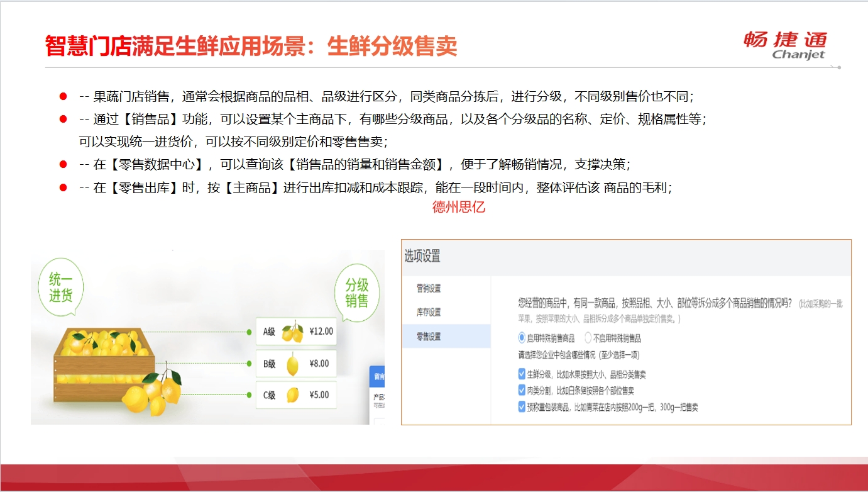Click the 分级销售 speech bubble
The width and height of the screenshot is (868, 492).
[356, 293]
